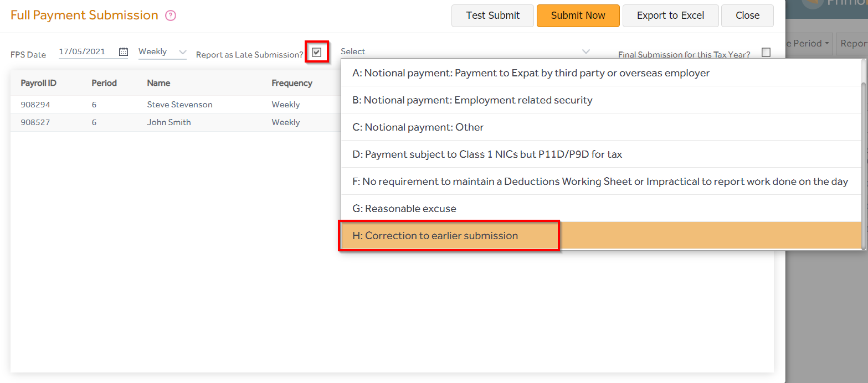
Task: Pick G: Reasonable excuse option
Action: point(404,208)
